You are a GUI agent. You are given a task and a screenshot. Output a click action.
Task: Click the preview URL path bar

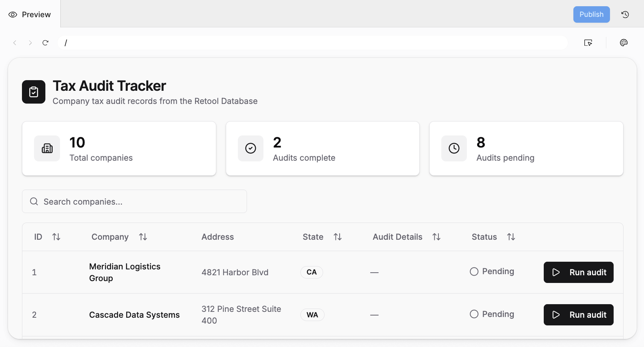(x=312, y=43)
